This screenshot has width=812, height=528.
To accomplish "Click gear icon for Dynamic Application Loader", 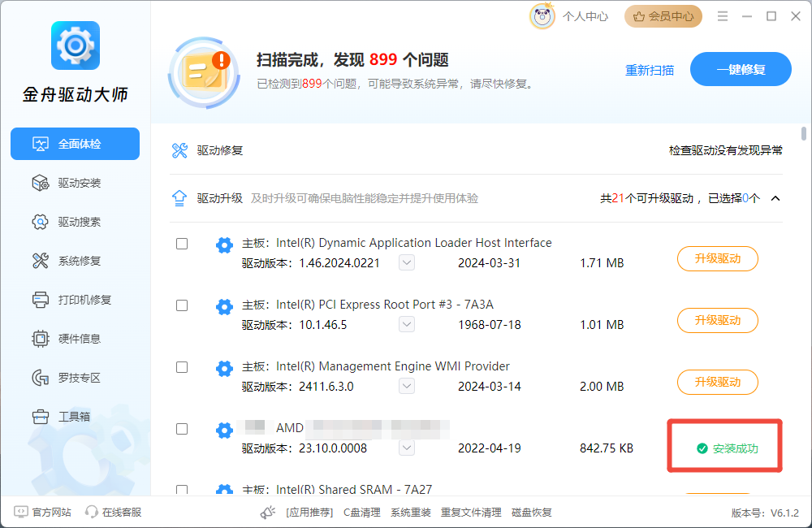I will 224,245.
